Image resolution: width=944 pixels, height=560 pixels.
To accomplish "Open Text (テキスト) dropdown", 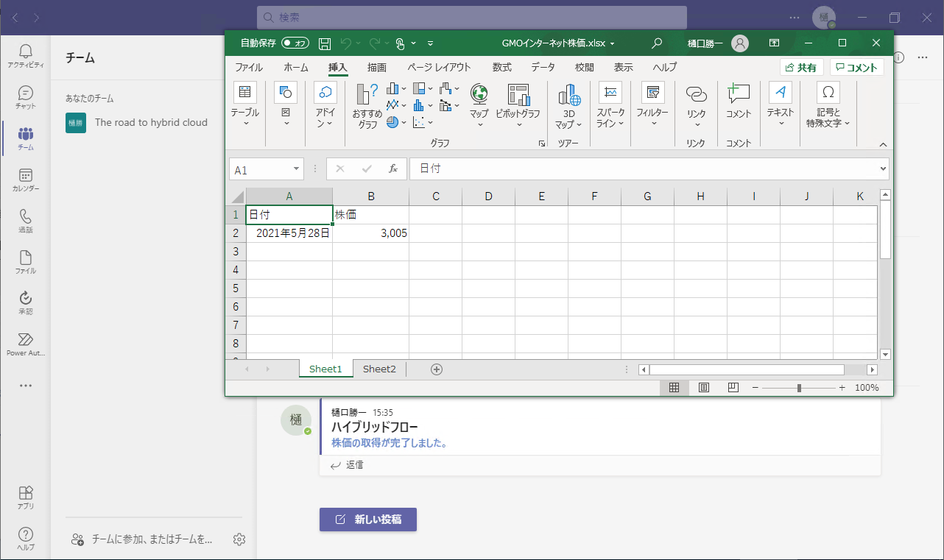I will [781, 104].
